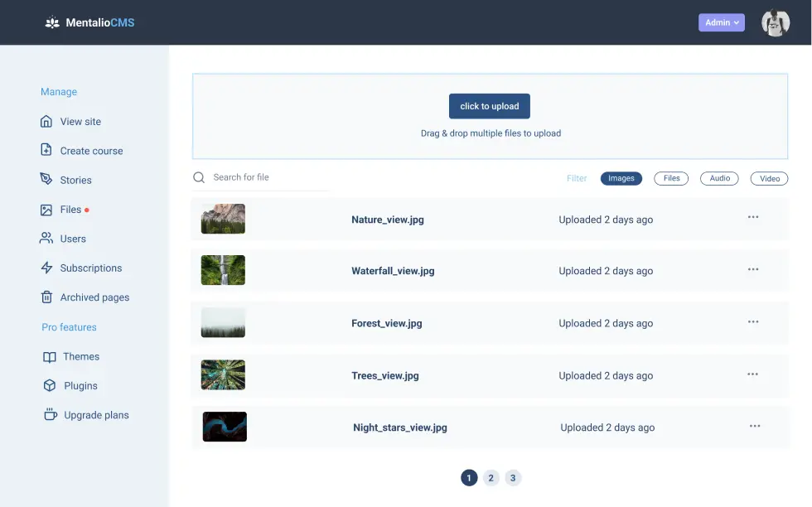This screenshot has height=507, width=812.
Task: Enable the Images filter
Action: coord(621,178)
